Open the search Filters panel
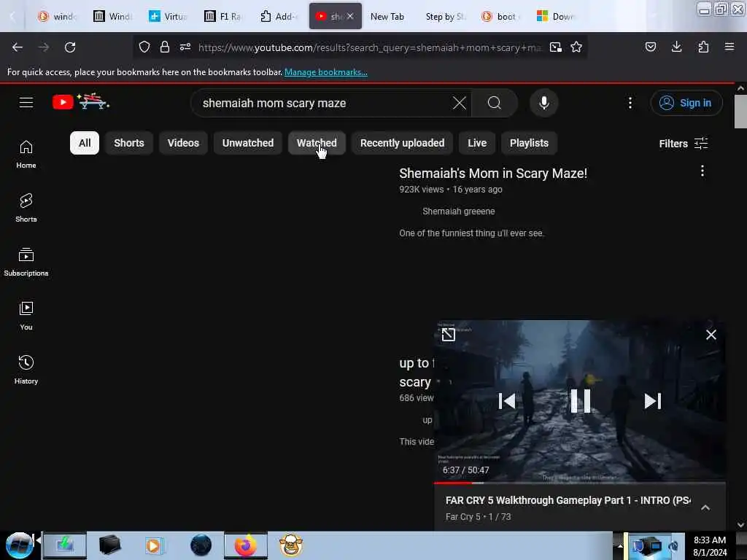747x560 pixels. click(x=683, y=144)
